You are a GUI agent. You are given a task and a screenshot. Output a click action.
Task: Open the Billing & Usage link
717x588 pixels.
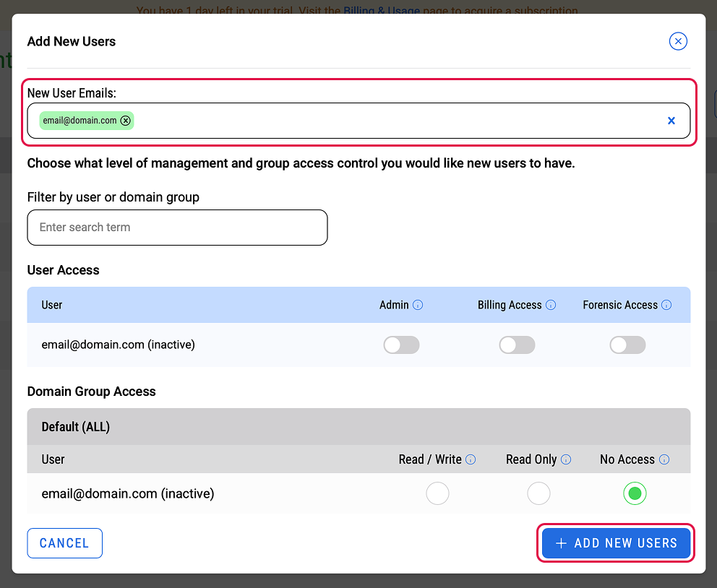[x=382, y=10]
